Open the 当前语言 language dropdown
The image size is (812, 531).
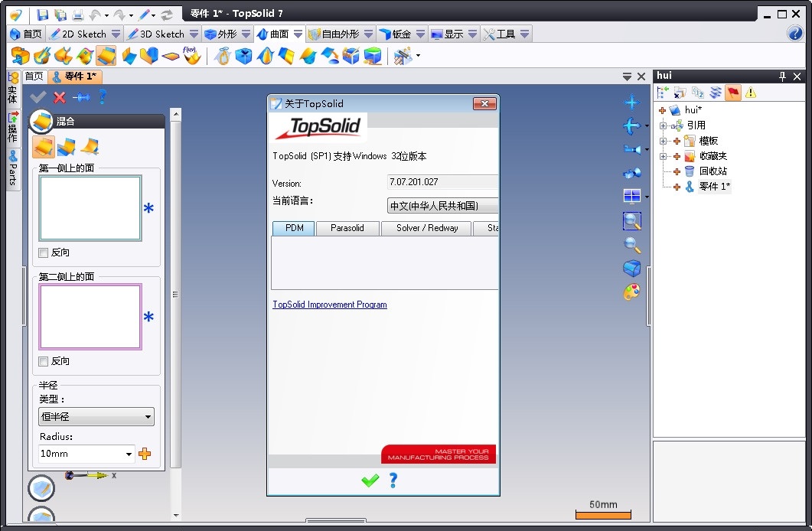pyautogui.click(x=443, y=206)
